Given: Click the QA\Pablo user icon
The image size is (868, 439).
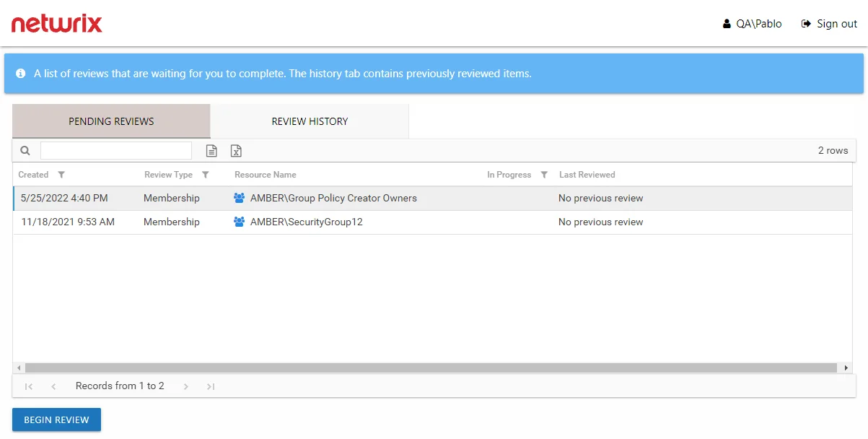Looking at the screenshot, I should [727, 24].
